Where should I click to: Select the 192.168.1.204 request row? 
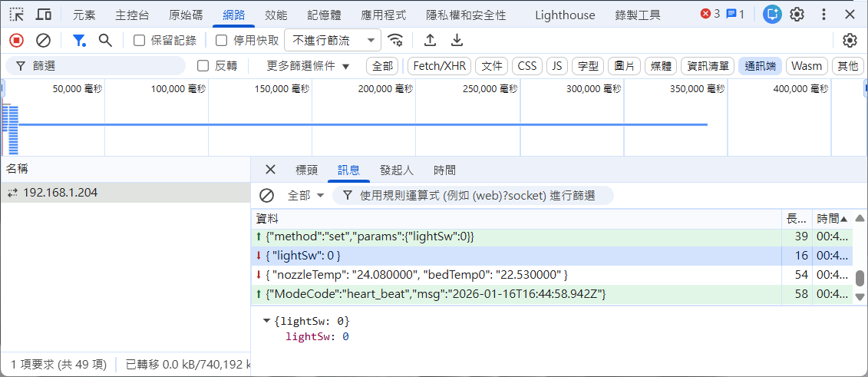tap(125, 193)
